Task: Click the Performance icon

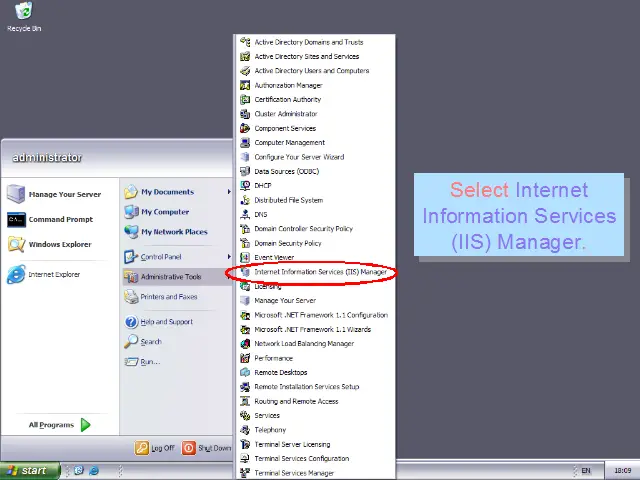Action: click(245, 358)
